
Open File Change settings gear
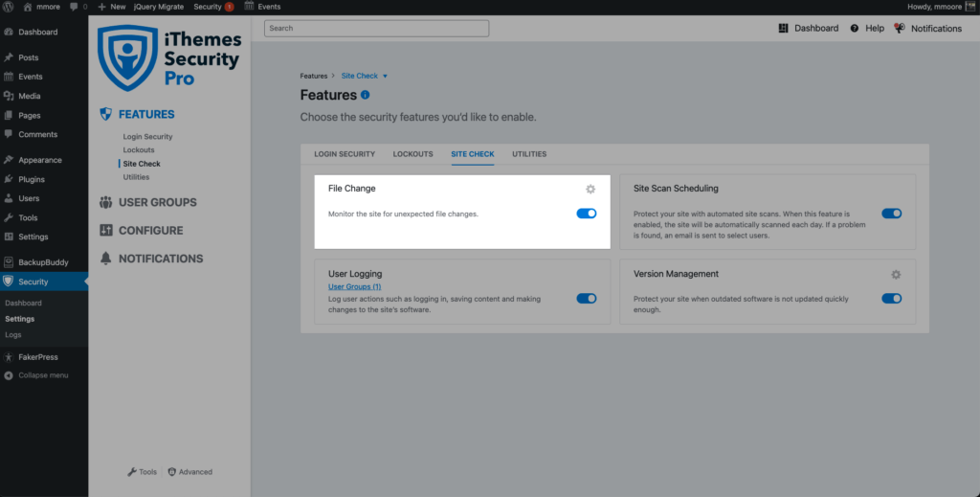tap(590, 189)
